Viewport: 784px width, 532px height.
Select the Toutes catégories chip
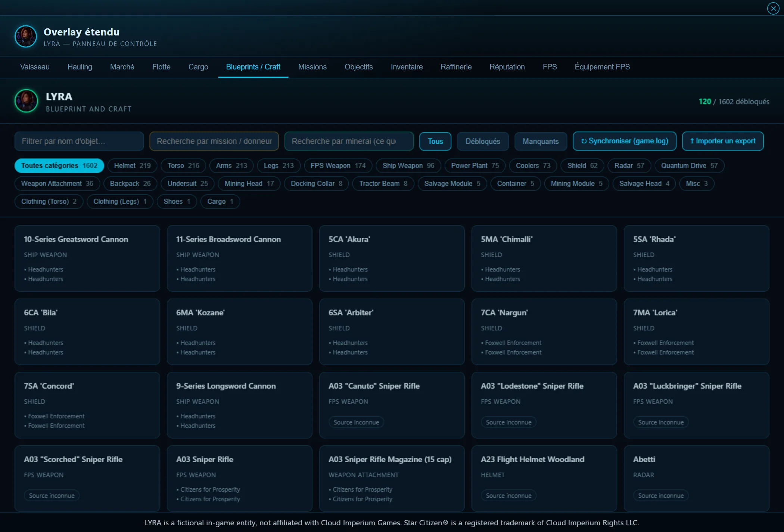59,166
